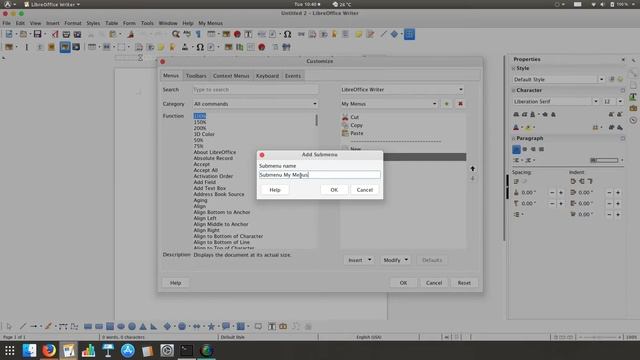
Task: Open Firefox from the dock
Action: click(49, 350)
